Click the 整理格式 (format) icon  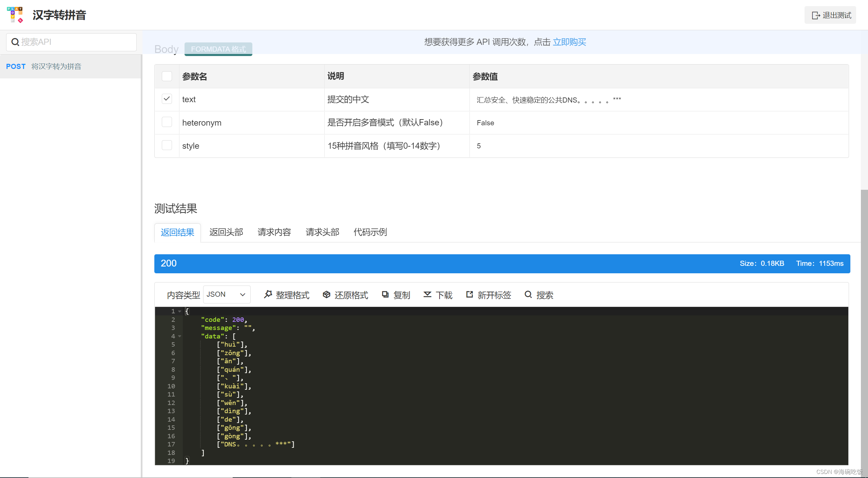coord(268,295)
